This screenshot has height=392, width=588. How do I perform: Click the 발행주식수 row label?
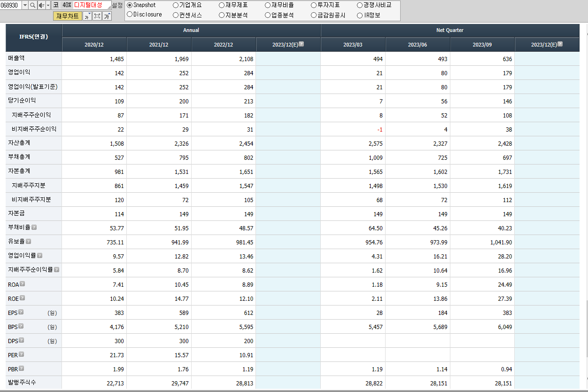(22, 383)
